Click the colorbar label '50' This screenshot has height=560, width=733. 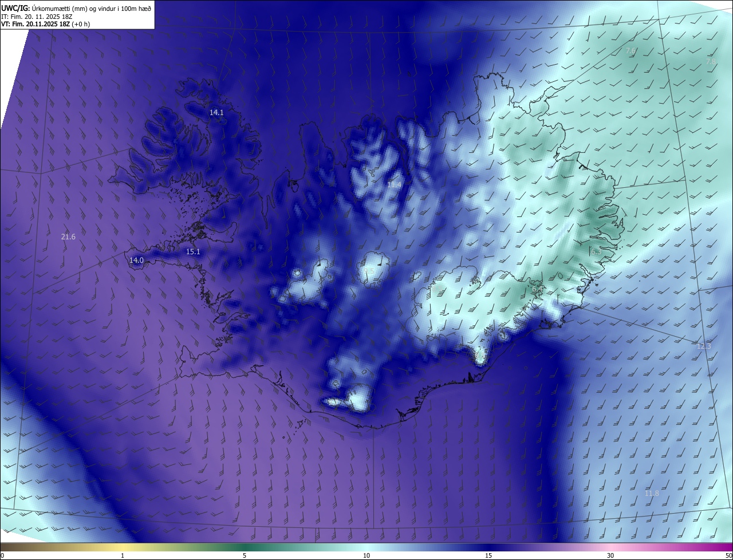click(x=728, y=555)
